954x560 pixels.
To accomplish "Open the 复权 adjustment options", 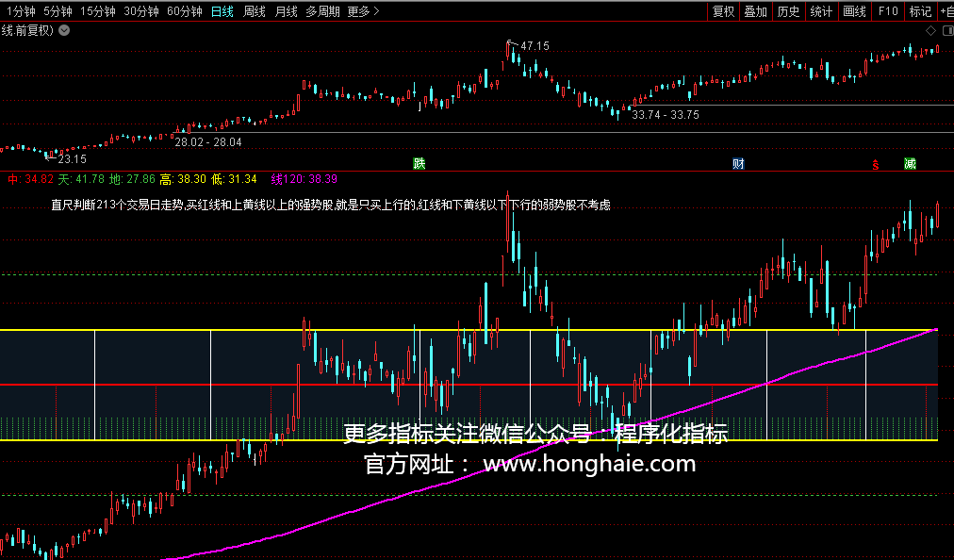I will (723, 11).
